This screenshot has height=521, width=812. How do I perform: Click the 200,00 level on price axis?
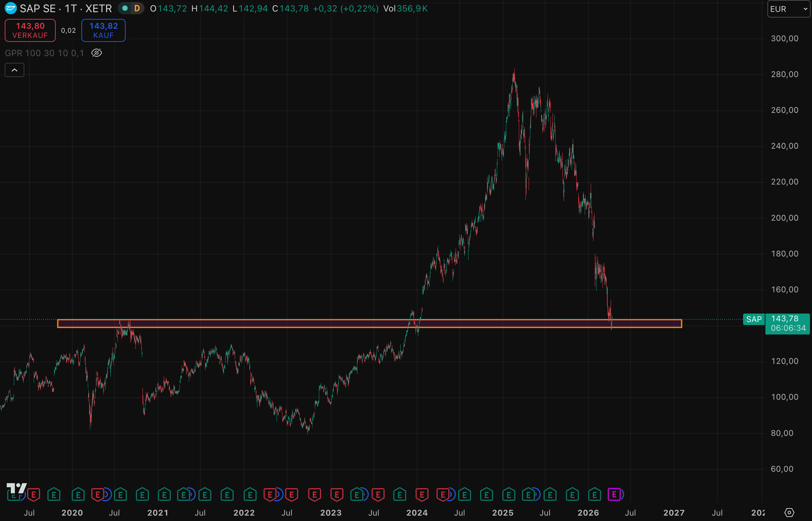pos(784,218)
